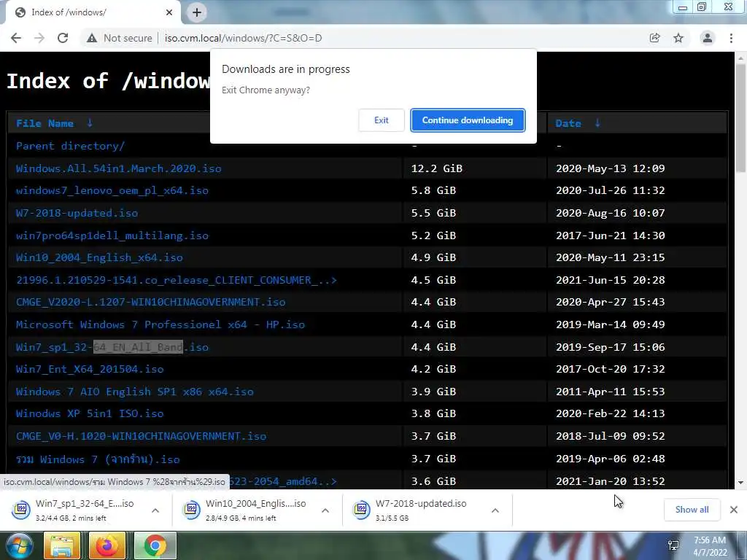Download Windows.All.54in1.March.2020.iso
Screen dimensions: 747x560
[x=119, y=168]
